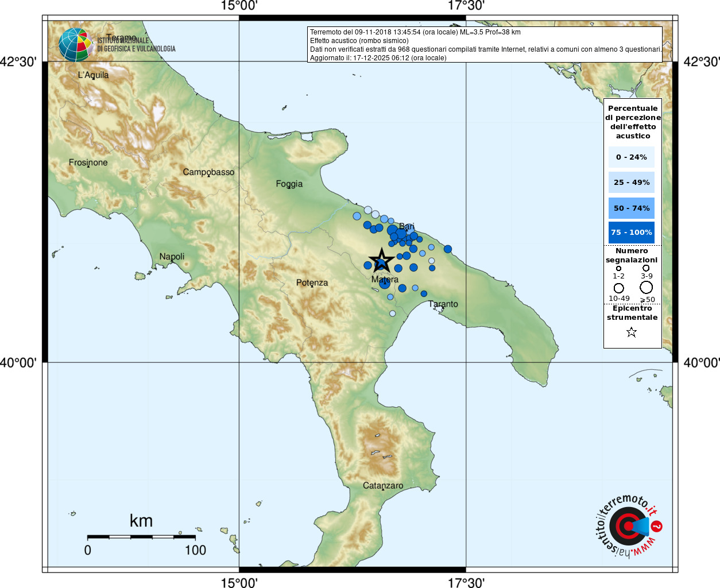720x588 pixels.
Task: Click the Frosinone city label
Action: (88, 163)
